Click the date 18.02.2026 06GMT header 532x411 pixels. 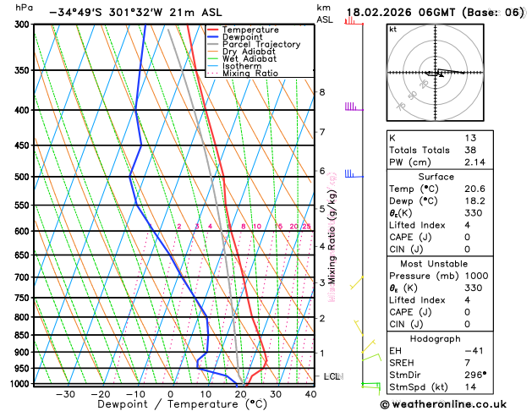[401, 13]
